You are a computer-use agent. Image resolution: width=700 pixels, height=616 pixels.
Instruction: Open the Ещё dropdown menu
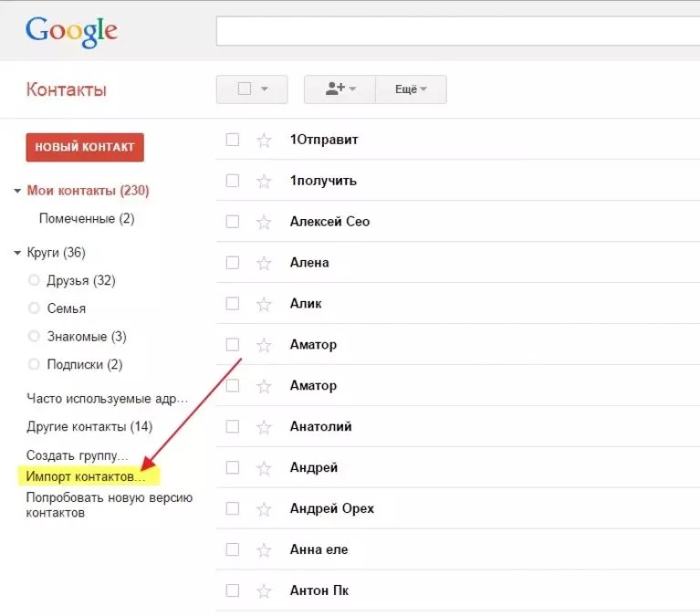(x=412, y=89)
